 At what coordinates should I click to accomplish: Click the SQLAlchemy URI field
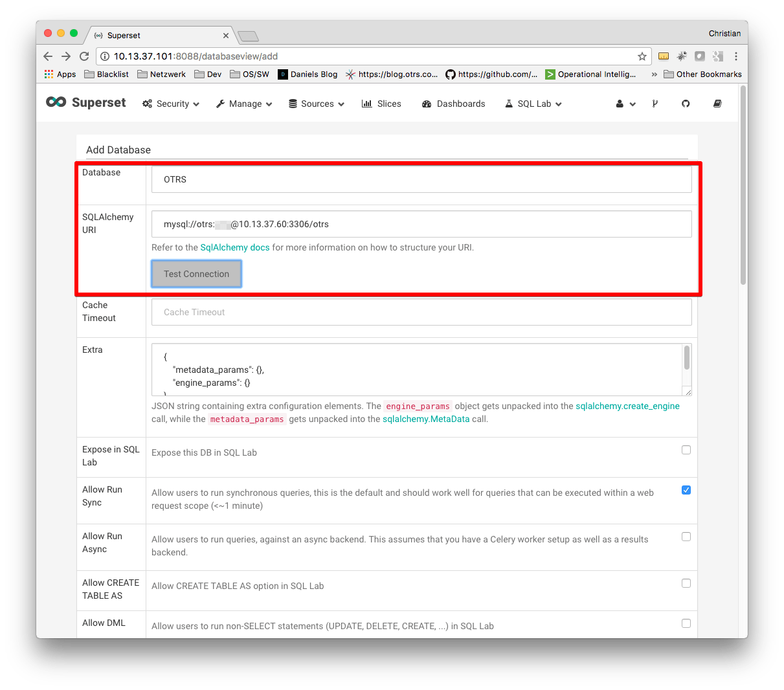421,224
